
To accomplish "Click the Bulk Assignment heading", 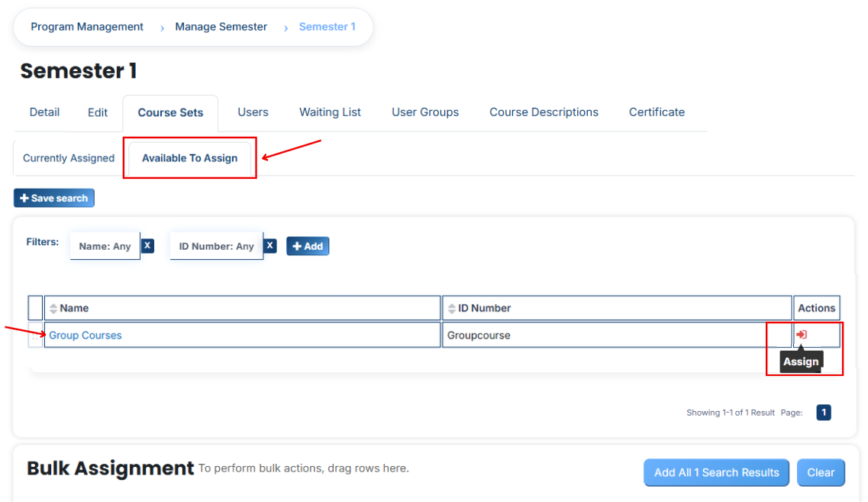I will tap(110, 468).
